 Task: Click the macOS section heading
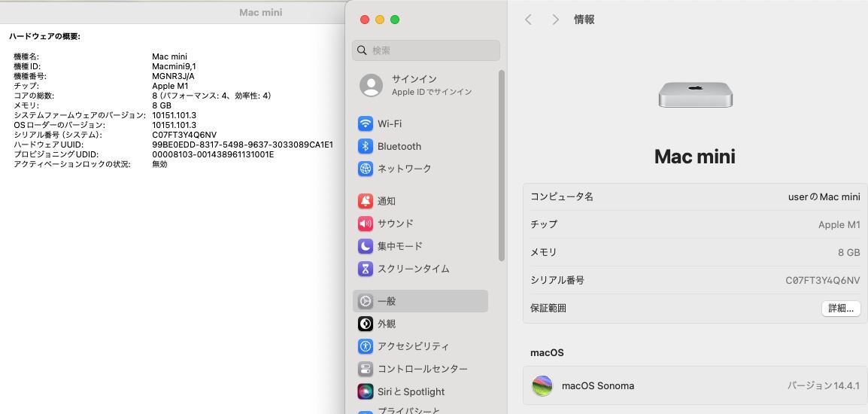(547, 352)
